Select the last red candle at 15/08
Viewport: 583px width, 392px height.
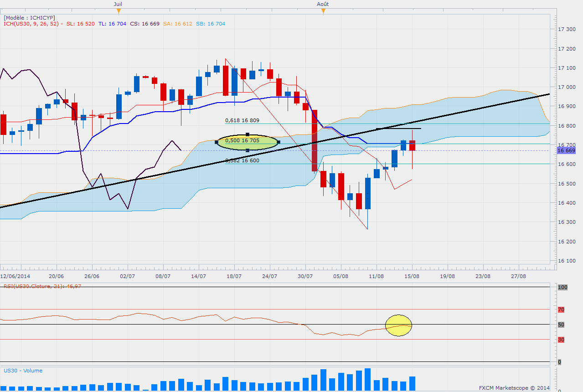click(x=412, y=145)
